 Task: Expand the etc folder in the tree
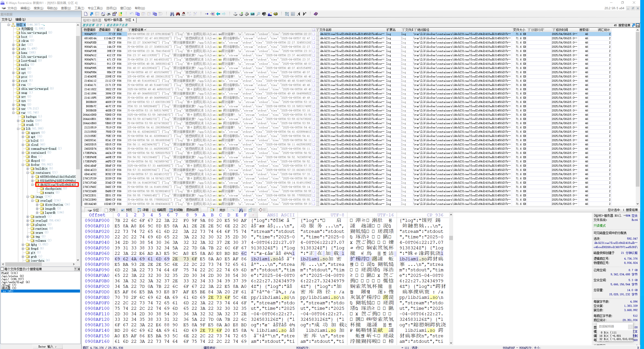(x=14, y=49)
